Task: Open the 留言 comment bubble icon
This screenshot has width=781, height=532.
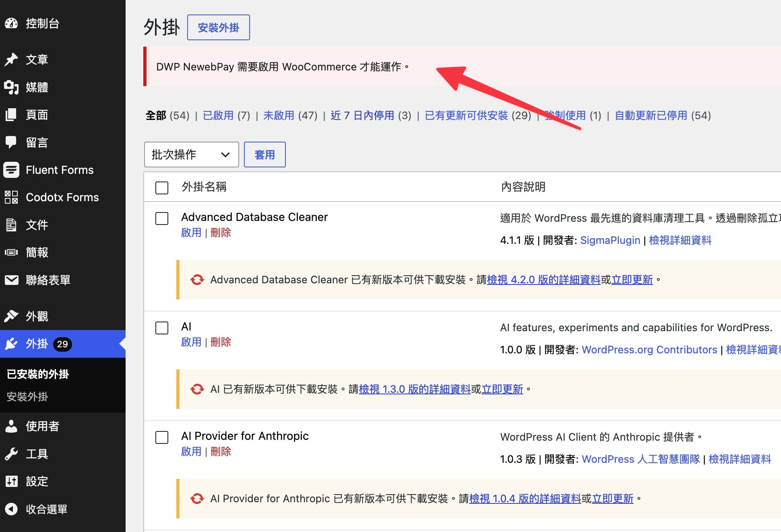Action: pos(11,142)
